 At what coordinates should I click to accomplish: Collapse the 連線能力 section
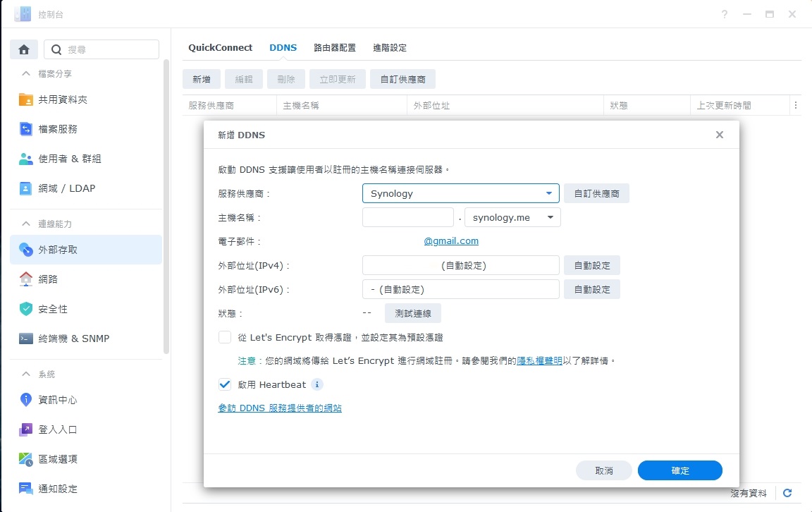(26, 224)
